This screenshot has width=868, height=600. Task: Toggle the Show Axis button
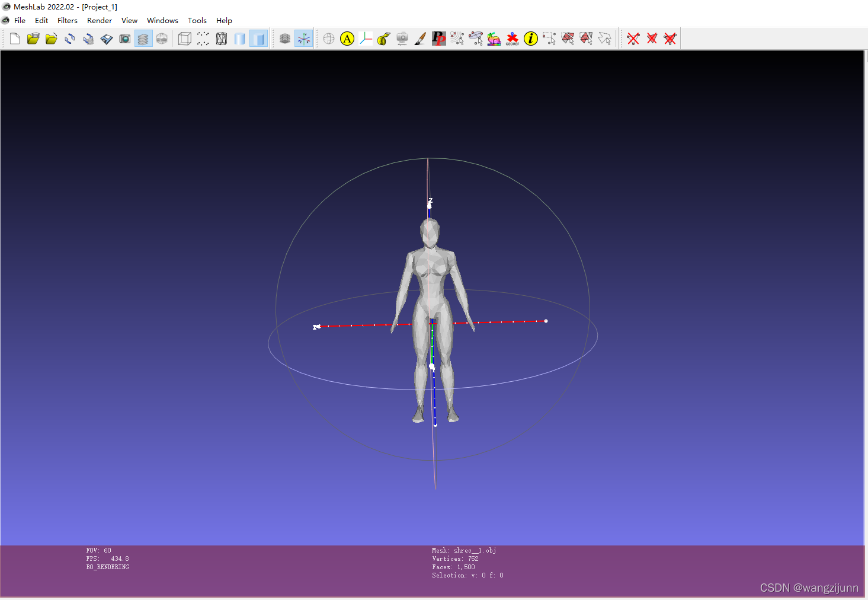tap(303, 39)
